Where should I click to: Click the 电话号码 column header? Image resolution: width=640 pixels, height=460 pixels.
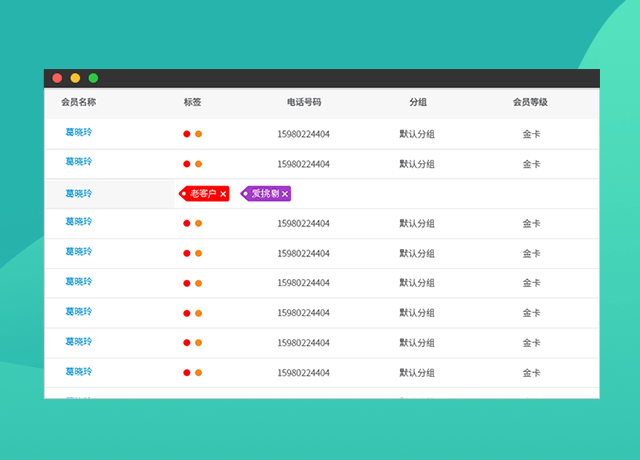click(x=303, y=102)
